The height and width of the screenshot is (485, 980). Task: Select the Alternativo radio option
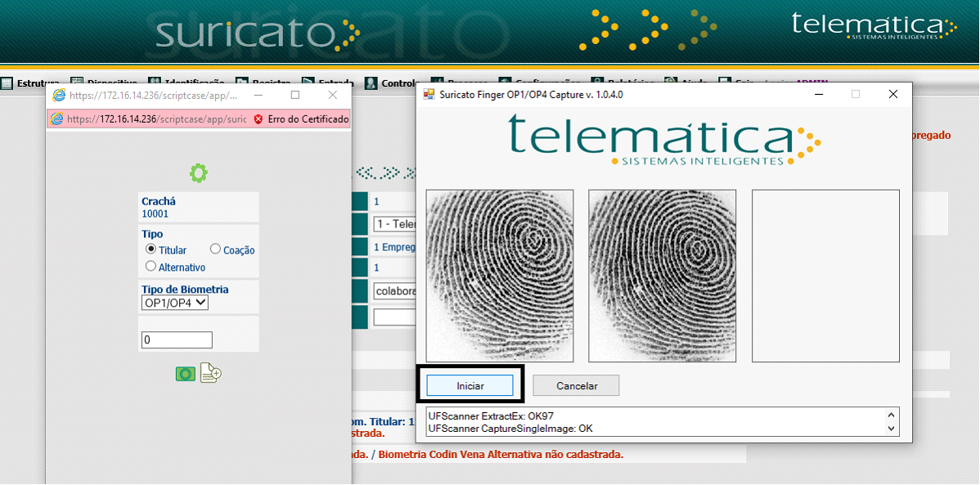(x=151, y=267)
